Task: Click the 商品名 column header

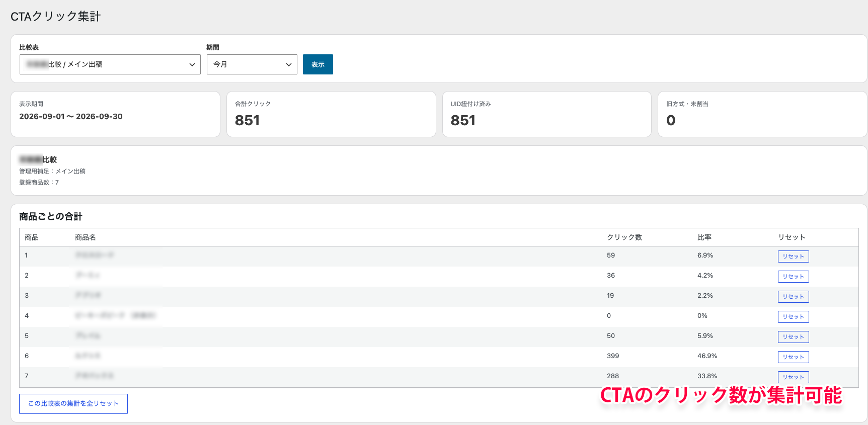Action: tap(86, 237)
